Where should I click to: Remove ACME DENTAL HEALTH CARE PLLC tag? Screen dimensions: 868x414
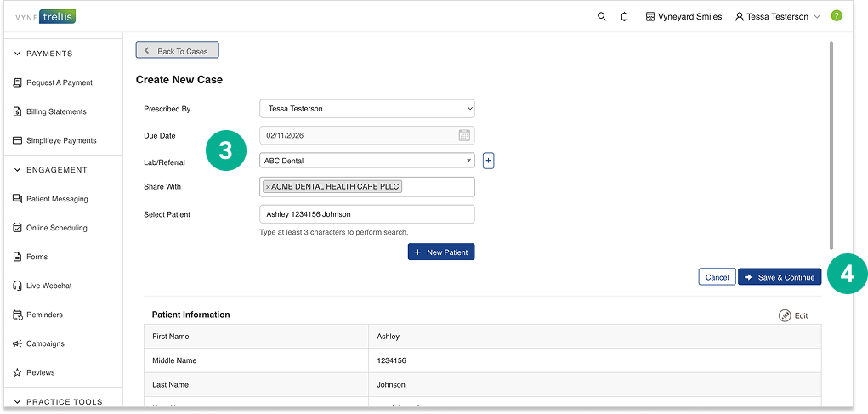[268, 187]
